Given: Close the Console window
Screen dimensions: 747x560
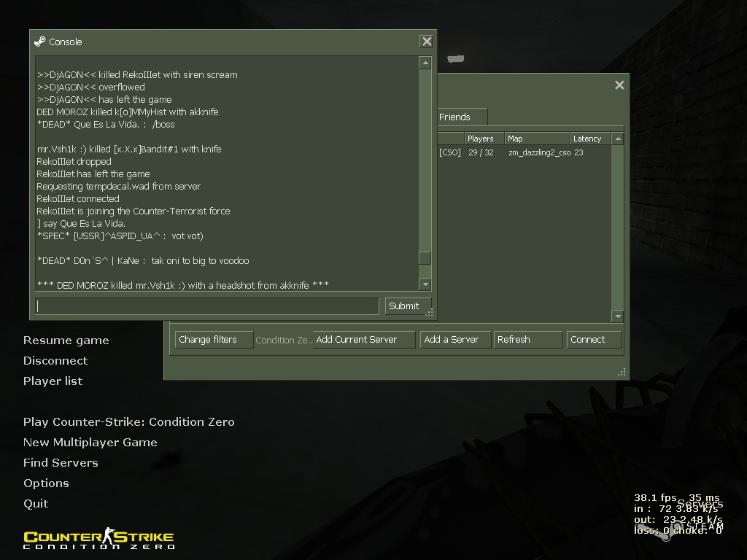Looking at the screenshot, I should [x=427, y=42].
